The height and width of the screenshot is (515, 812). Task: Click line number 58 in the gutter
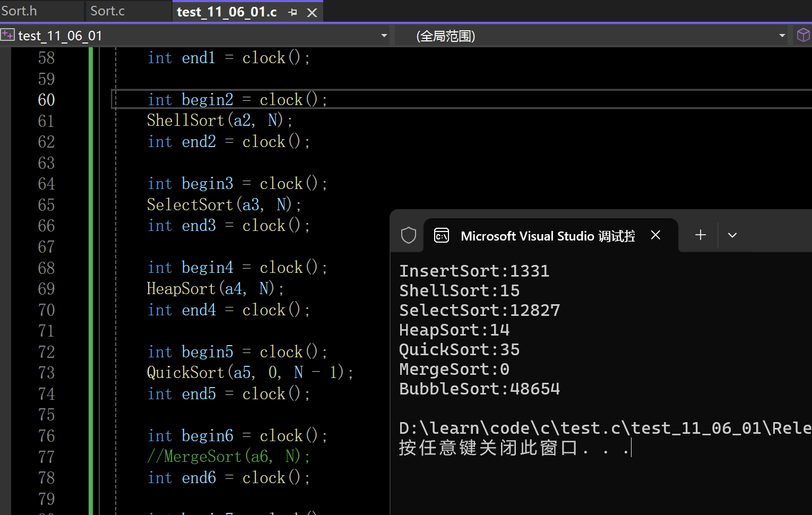(x=47, y=58)
